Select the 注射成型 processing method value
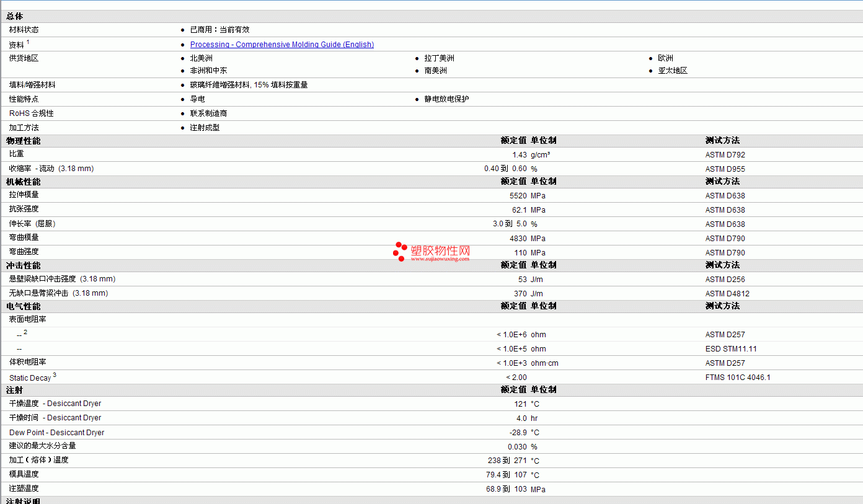Image resolution: width=863 pixels, height=504 pixels. (205, 128)
